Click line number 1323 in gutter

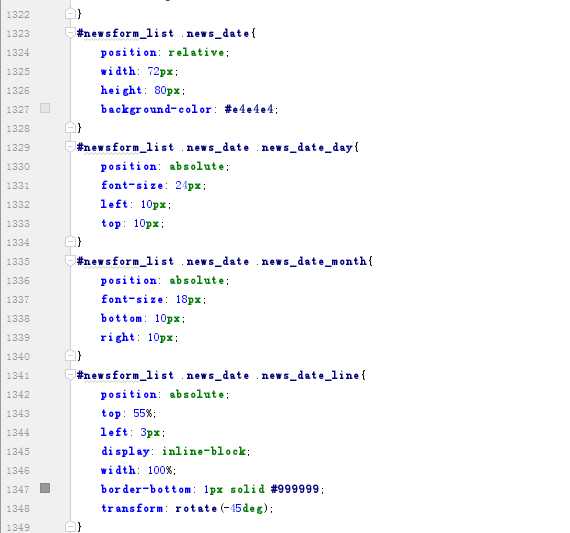pos(18,33)
